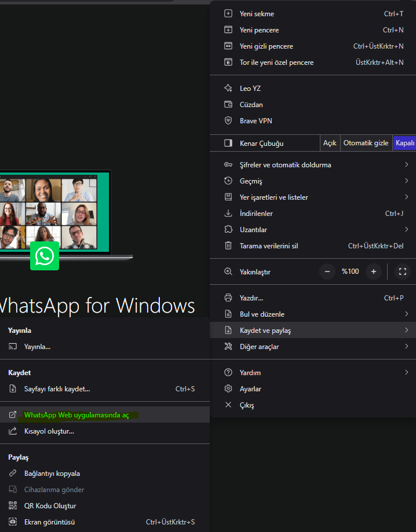416x532 pixels.
Task: Click the Ctrl+J shortcut next to İndirilenler
Action: 394,214
